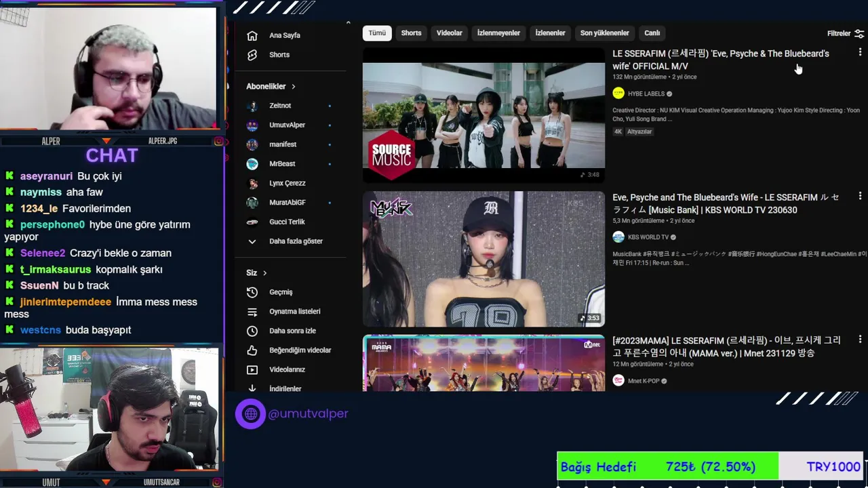Open UmutvAlper subscription avatar
This screenshot has height=488, width=868.
252,125
